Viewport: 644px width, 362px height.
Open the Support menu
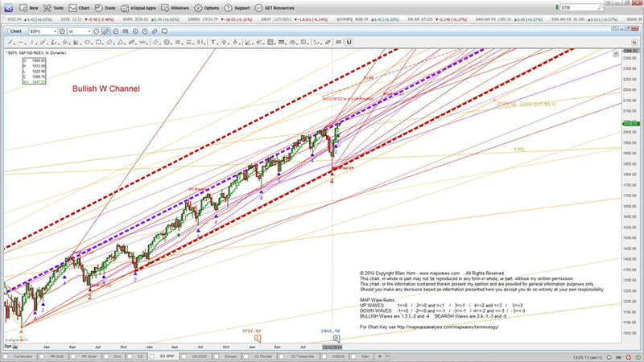pyautogui.click(x=237, y=8)
